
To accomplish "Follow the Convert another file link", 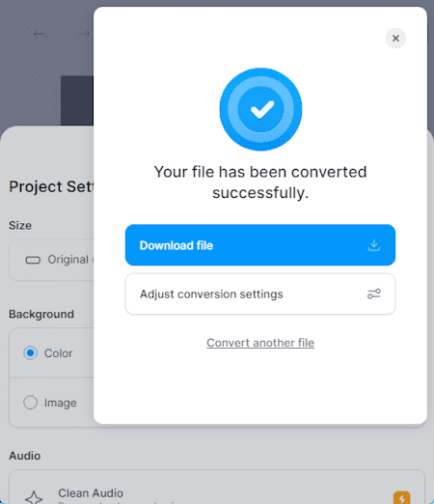I will pyautogui.click(x=260, y=343).
